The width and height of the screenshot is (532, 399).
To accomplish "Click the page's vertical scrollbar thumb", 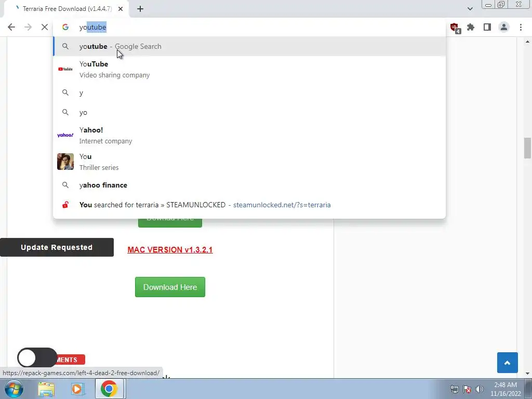I will pos(527,148).
